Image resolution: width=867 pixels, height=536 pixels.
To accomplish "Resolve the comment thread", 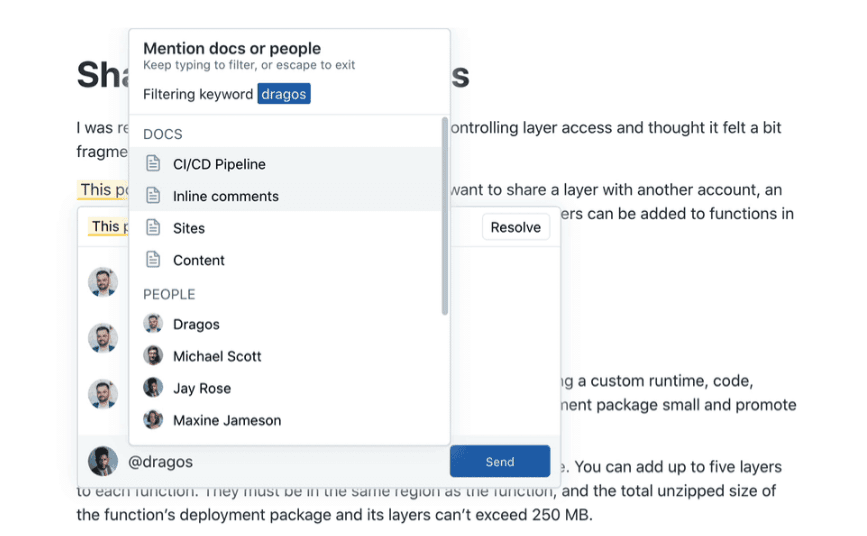I will pyautogui.click(x=516, y=227).
